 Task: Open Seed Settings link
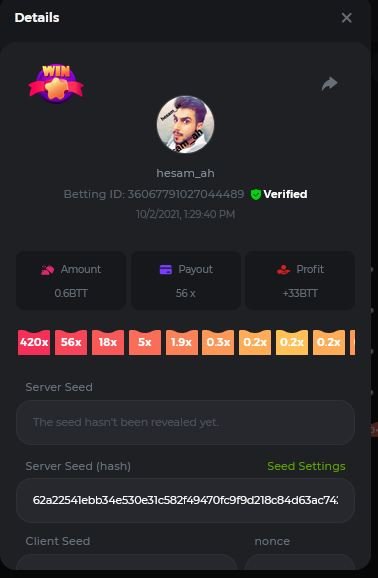click(x=306, y=466)
